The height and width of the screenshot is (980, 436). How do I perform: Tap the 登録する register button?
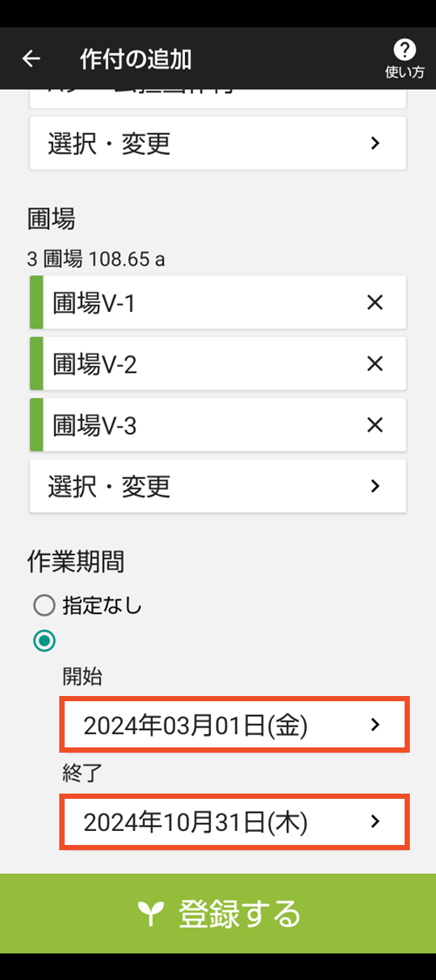pos(218,914)
